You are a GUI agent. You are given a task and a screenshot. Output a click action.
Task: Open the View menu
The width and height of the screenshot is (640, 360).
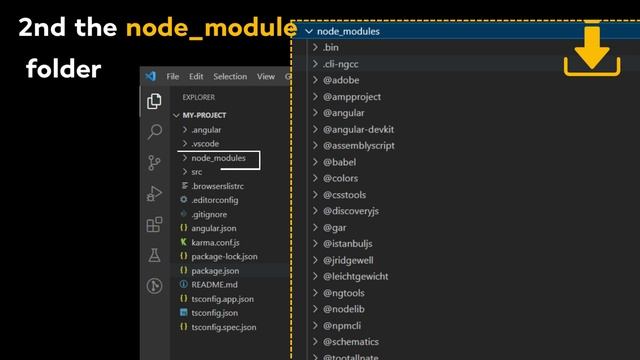pyautogui.click(x=266, y=76)
